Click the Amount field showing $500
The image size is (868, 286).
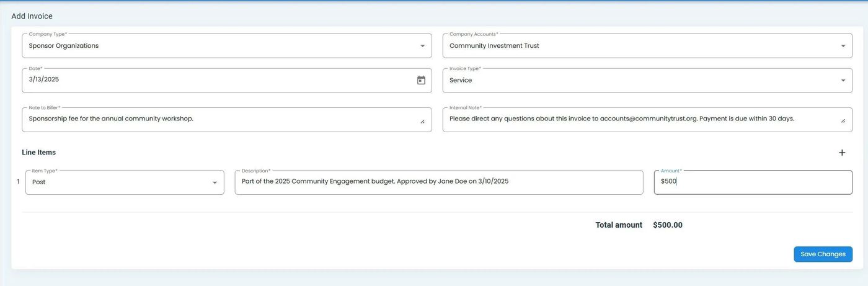(x=752, y=182)
